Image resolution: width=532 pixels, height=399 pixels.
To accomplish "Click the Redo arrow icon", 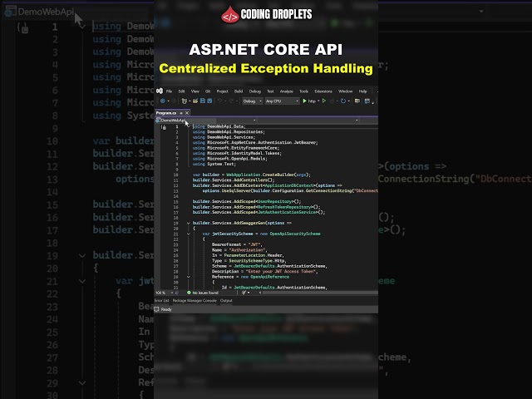I will (x=231, y=101).
